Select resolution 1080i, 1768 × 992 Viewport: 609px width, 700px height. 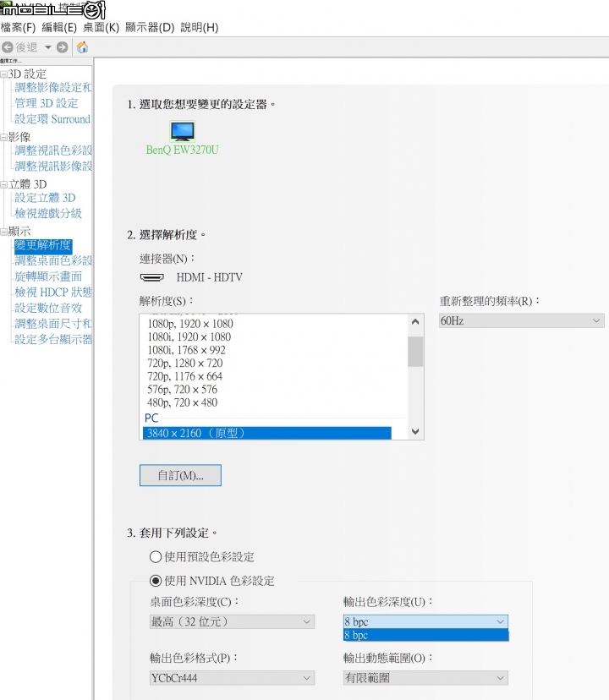coord(187,350)
